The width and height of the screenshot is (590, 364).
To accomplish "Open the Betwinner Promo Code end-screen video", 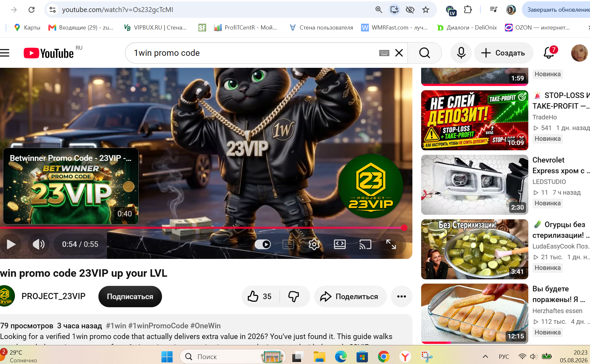I will (71, 186).
